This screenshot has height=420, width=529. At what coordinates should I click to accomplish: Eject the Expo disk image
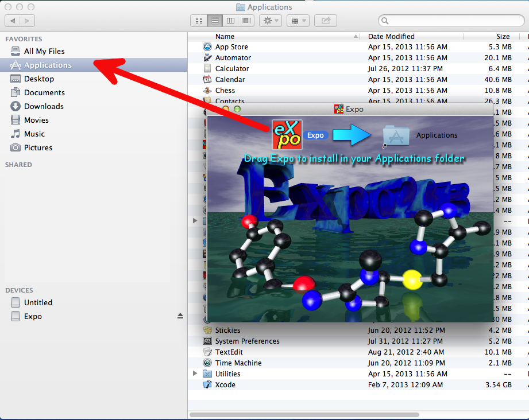coord(180,316)
